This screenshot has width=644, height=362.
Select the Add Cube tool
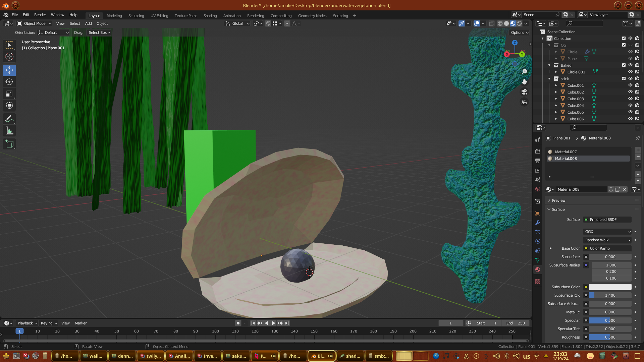click(9, 144)
